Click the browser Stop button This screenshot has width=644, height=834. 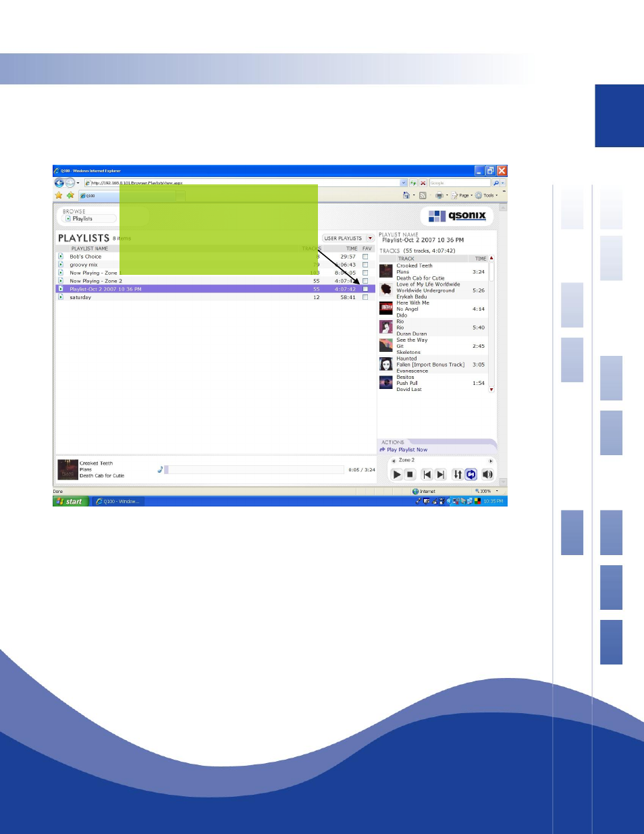tap(423, 183)
